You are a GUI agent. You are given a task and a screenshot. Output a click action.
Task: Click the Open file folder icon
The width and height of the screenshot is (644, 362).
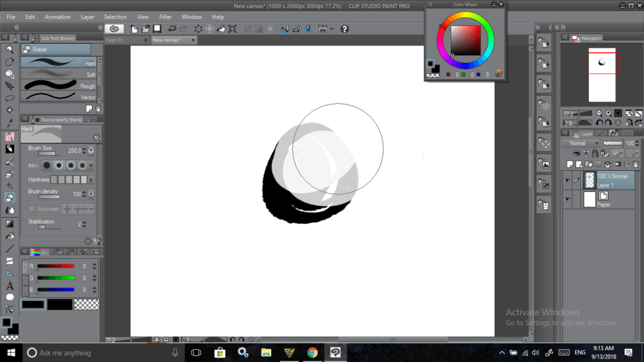146,29
